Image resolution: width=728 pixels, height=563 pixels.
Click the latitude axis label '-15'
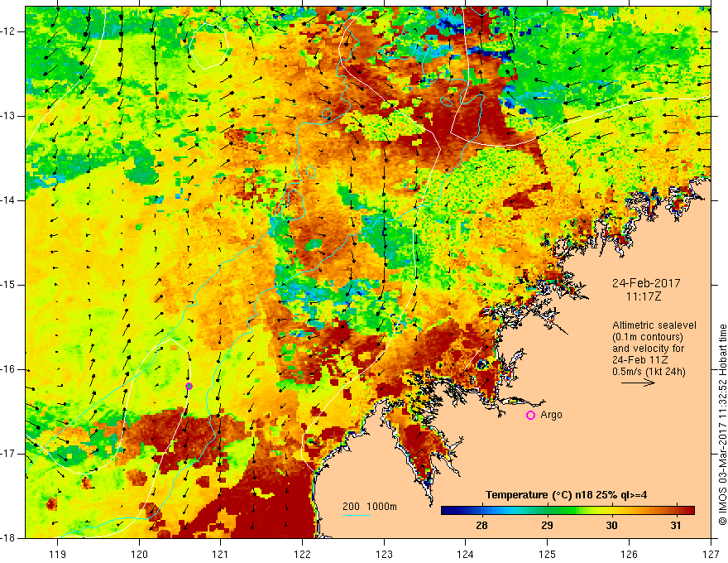click(x=9, y=285)
